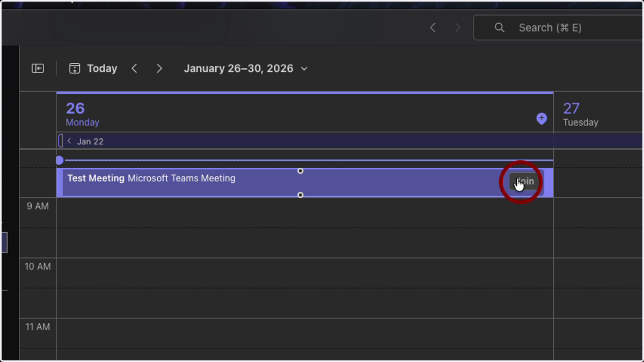Show next week in calendar

(159, 69)
